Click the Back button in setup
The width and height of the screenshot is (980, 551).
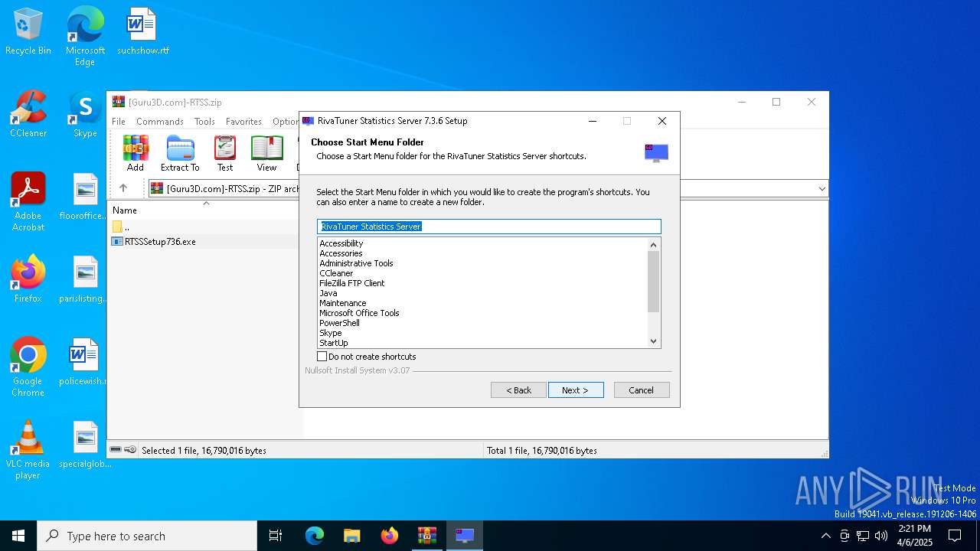[x=518, y=390]
